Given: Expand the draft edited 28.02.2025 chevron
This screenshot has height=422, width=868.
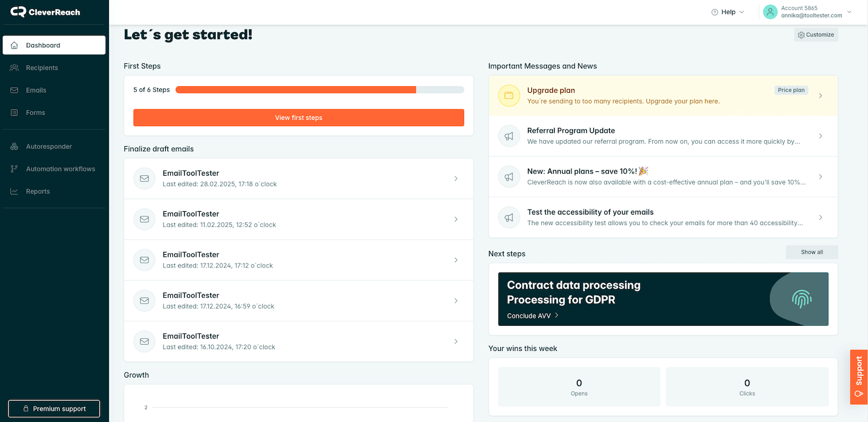Looking at the screenshot, I should coord(456,178).
